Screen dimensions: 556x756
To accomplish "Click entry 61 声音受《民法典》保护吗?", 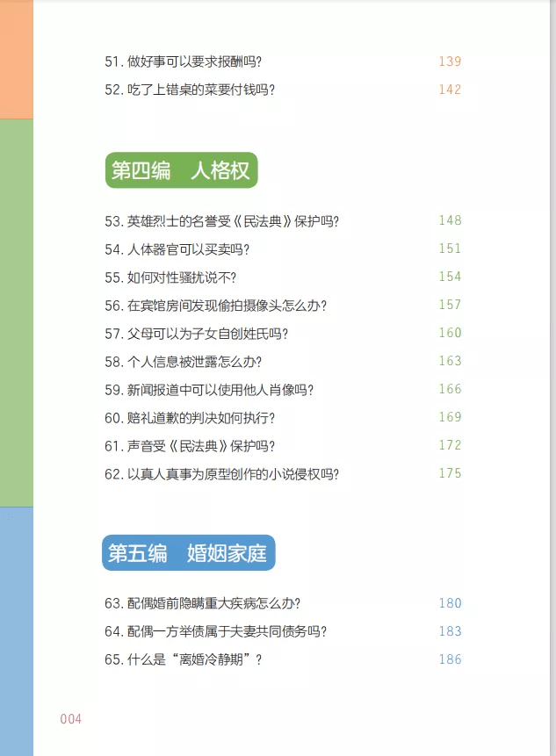I will pyautogui.click(x=190, y=446).
